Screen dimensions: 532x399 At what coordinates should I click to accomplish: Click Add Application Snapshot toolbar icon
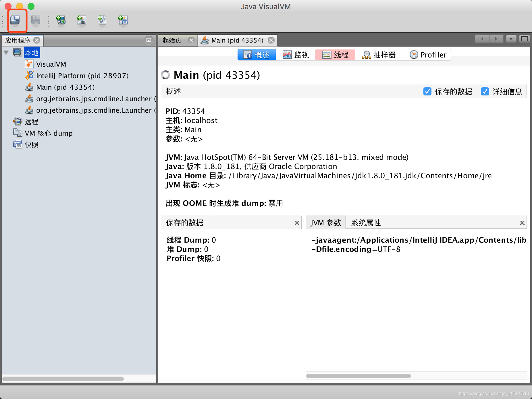123,20
